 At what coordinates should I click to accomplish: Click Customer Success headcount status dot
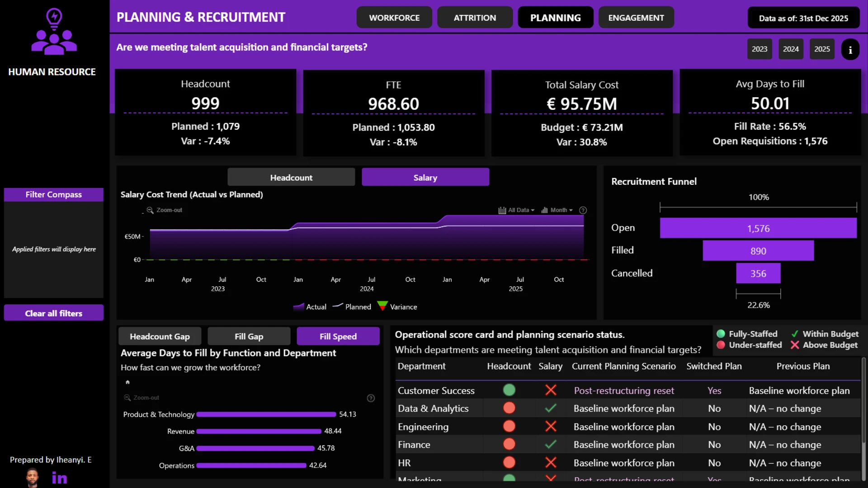coord(509,390)
